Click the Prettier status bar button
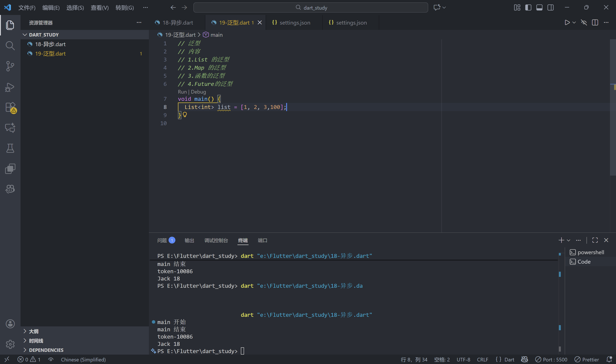Viewport: 616px width, 364px height. tap(587, 359)
